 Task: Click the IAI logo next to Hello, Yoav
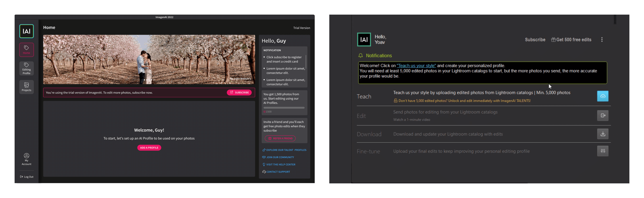pos(364,40)
